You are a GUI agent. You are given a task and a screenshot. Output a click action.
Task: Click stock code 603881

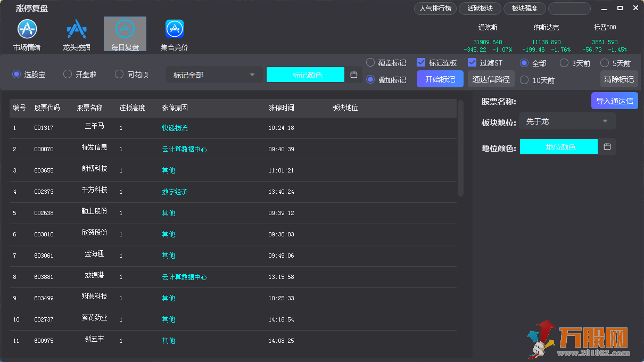[44, 277]
